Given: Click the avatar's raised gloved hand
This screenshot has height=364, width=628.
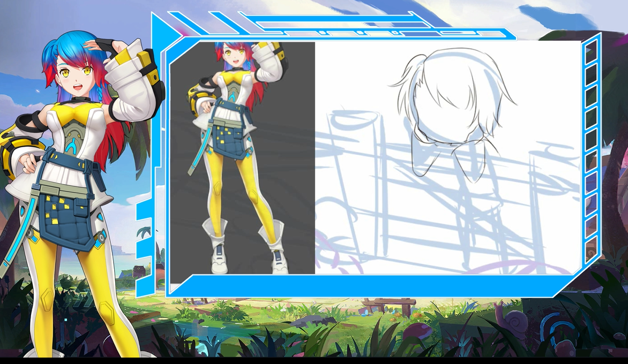Looking at the screenshot, I should click(108, 47).
